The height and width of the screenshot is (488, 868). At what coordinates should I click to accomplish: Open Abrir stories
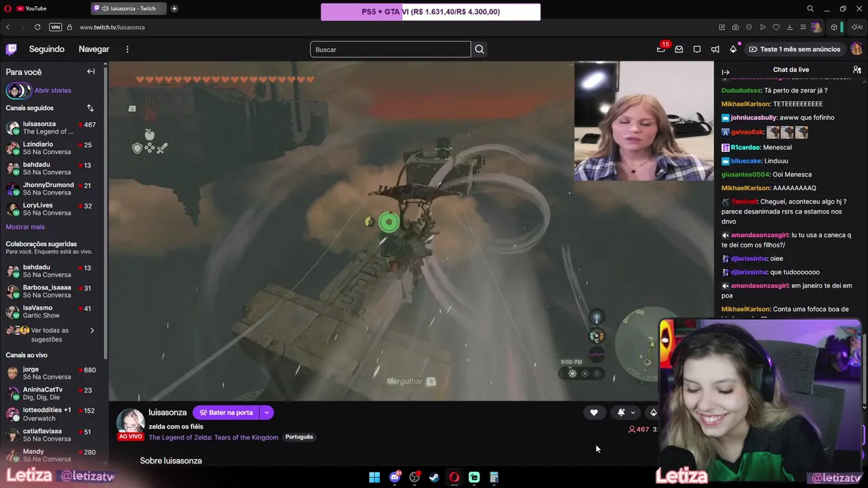click(39, 90)
